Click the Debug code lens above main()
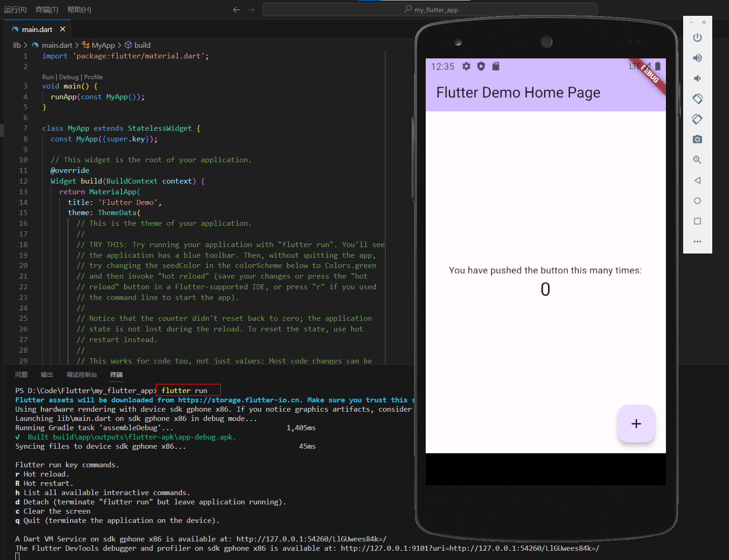Viewport: 729px width, 560px height. click(69, 77)
